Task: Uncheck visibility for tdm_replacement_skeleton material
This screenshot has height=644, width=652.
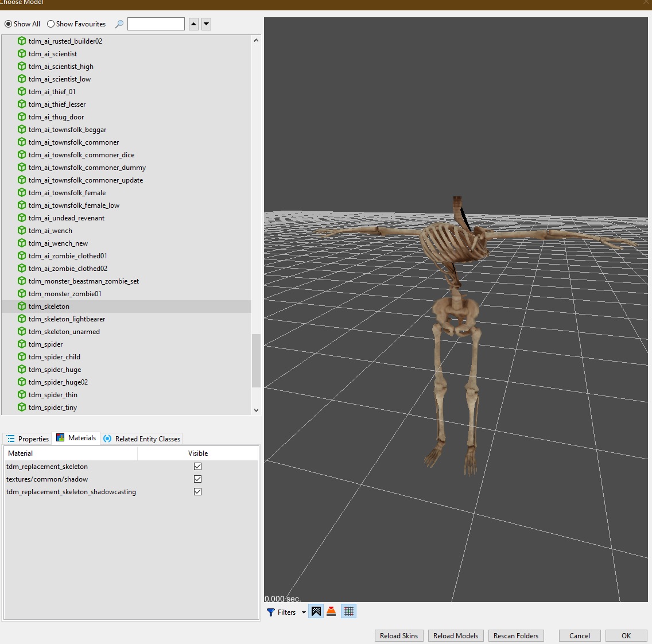Action: [x=198, y=467]
